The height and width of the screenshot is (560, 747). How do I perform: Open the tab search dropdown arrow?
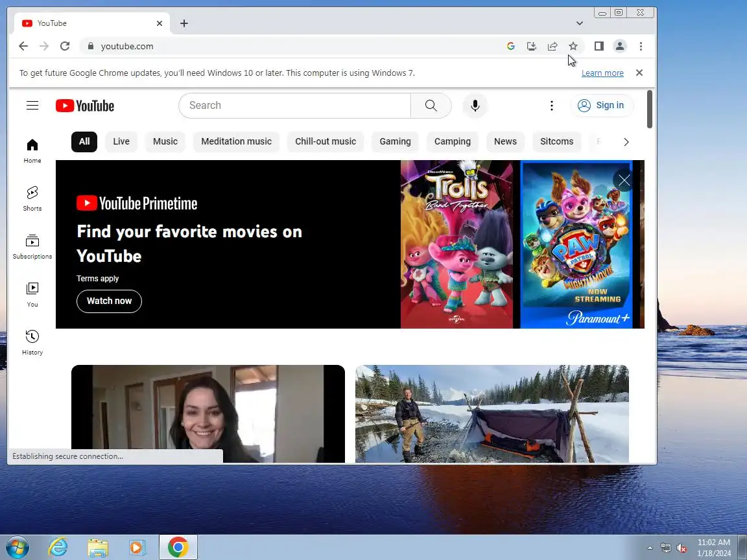click(579, 23)
